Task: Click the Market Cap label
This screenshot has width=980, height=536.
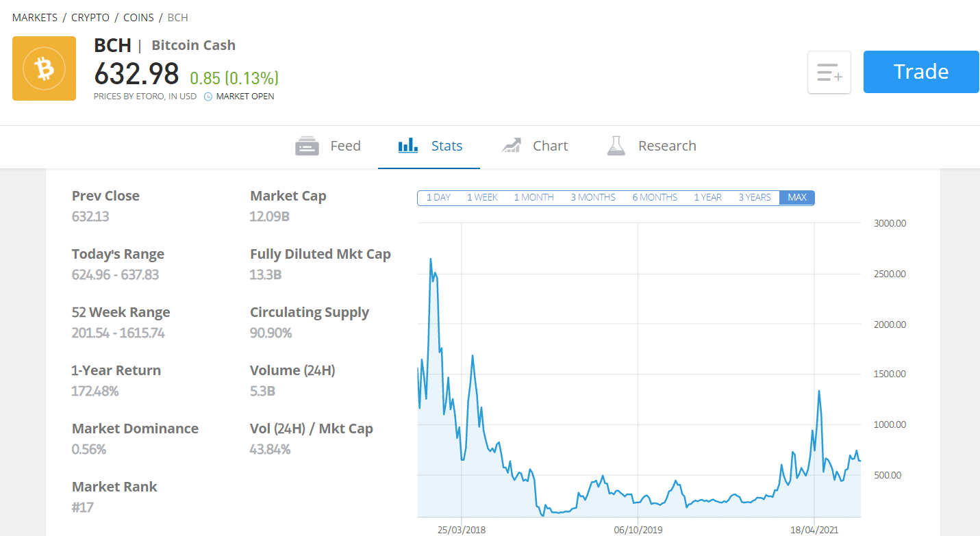Action: [x=288, y=196]
